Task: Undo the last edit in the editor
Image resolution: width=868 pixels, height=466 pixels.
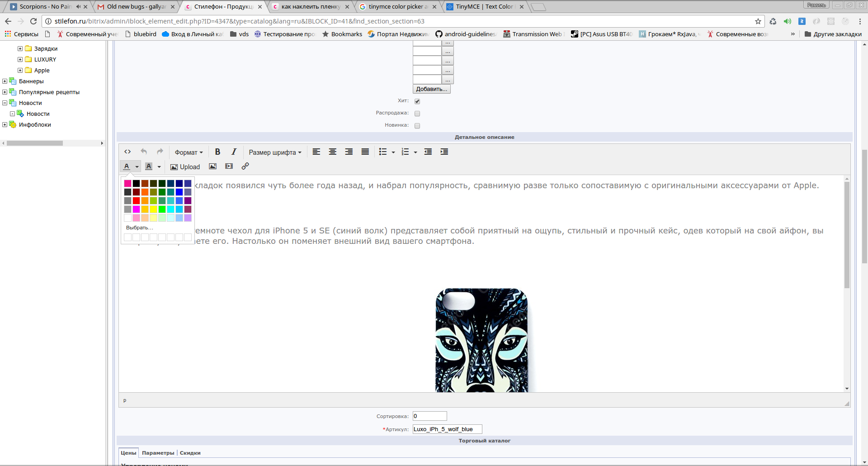Action: point(144,152)
